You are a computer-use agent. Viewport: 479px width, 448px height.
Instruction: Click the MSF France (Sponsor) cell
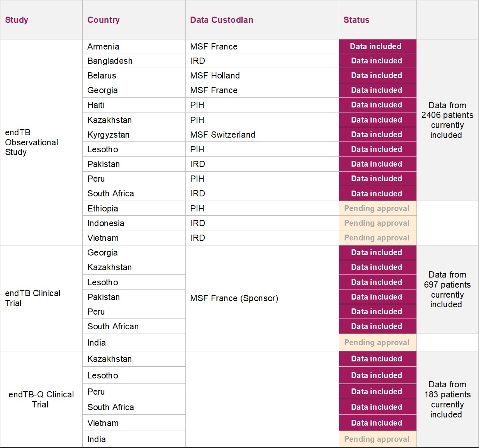pos(234,298)
